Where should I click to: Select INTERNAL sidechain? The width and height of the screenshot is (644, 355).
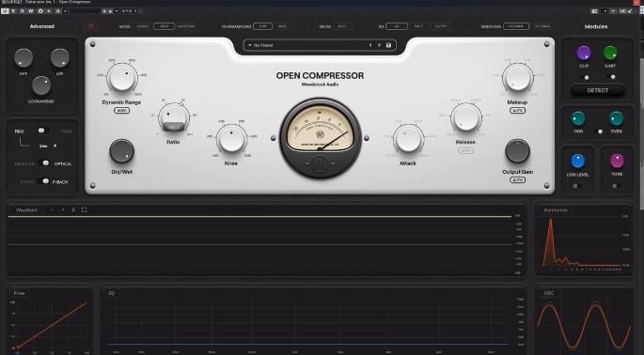516,26
